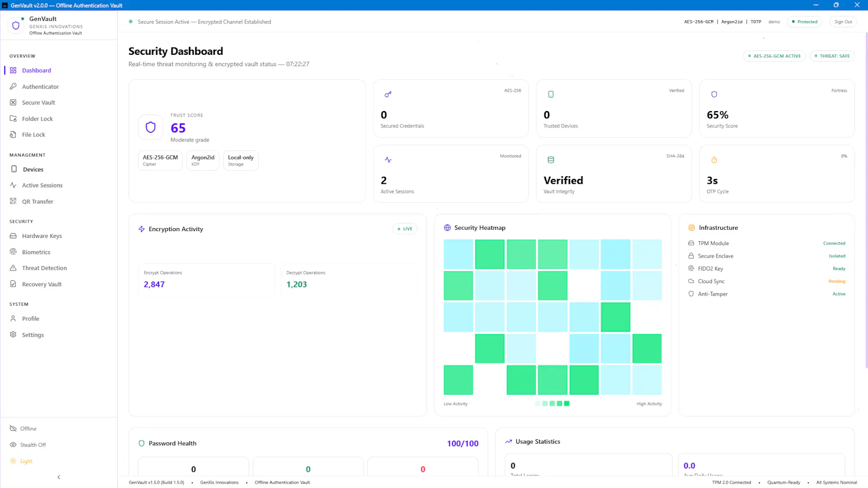Click the 100/100 password health score
868x488 pixels.
click(463, 444)
